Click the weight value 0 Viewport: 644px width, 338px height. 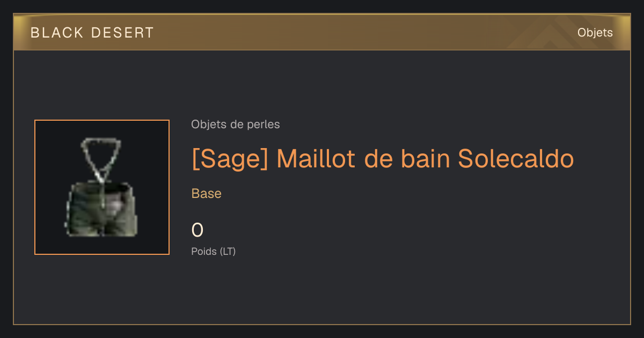197,231
